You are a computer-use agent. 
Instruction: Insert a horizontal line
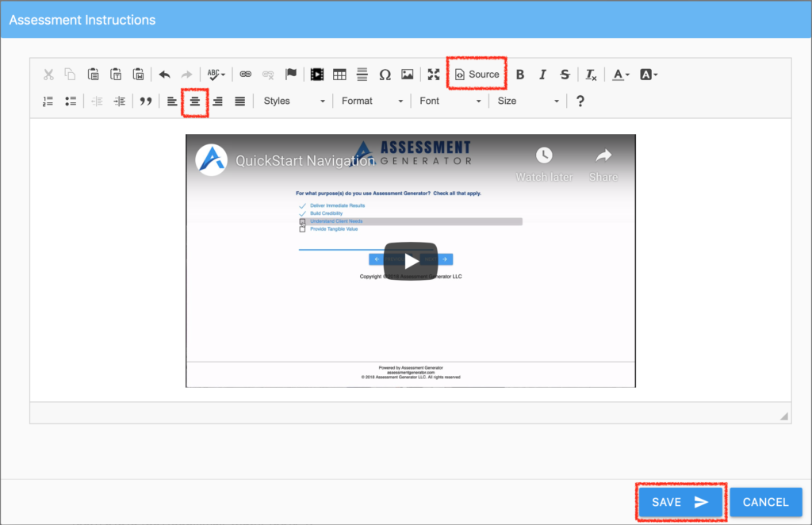362,74
